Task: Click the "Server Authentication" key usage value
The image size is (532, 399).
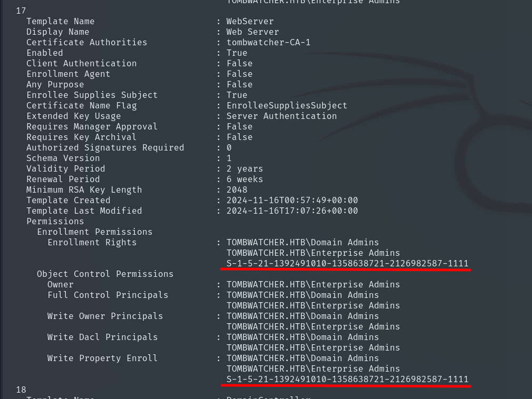Action: click(x=281, y=116)
